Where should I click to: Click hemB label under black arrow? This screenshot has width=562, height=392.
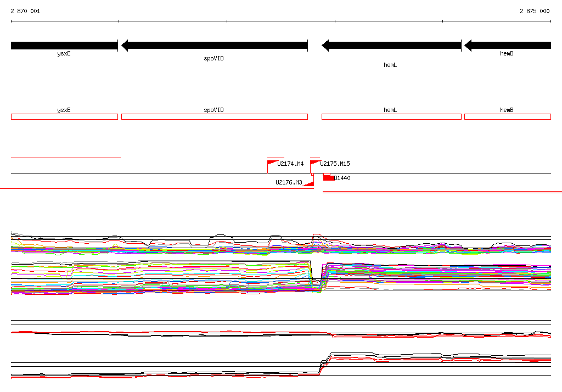coord(507,53)
